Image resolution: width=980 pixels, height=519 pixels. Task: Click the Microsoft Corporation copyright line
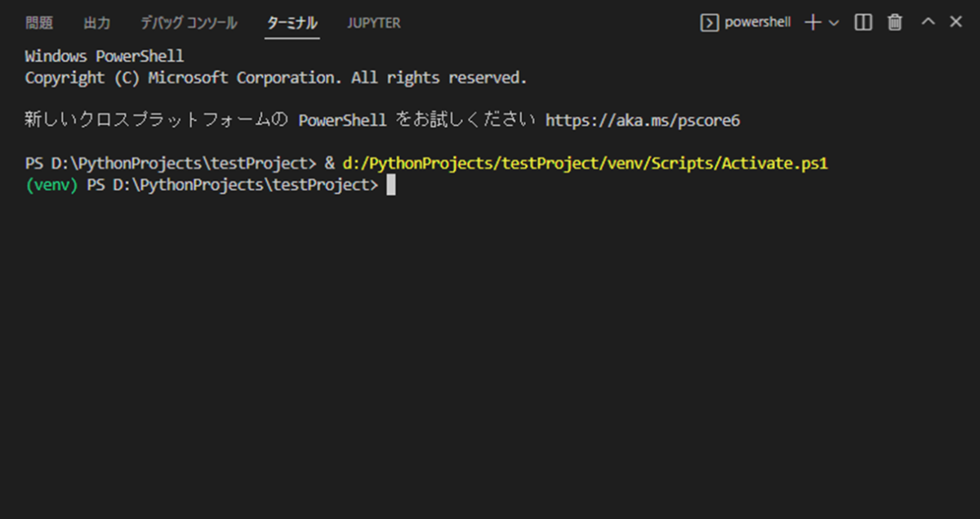275,78
